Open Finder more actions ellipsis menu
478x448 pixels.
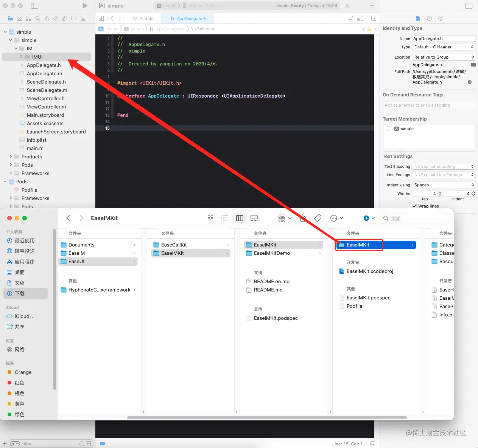pos(336,218)
